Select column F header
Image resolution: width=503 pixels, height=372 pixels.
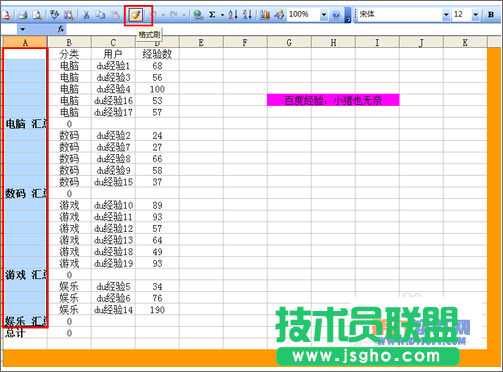point(245,42)
